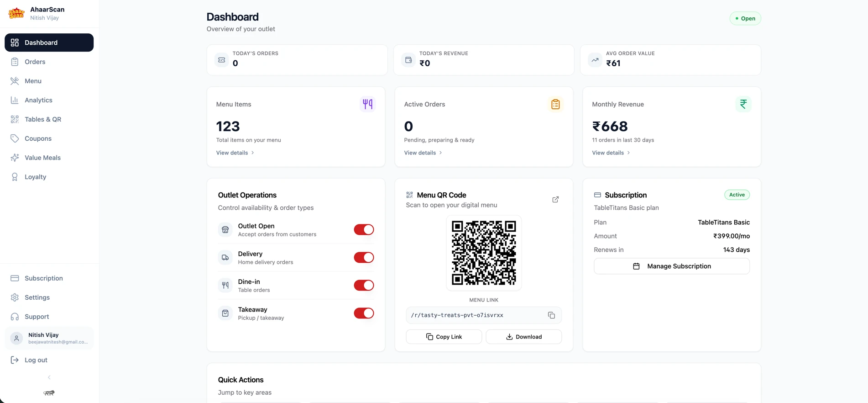Click the Monthly Revenue rupee icon

(743, 104)
